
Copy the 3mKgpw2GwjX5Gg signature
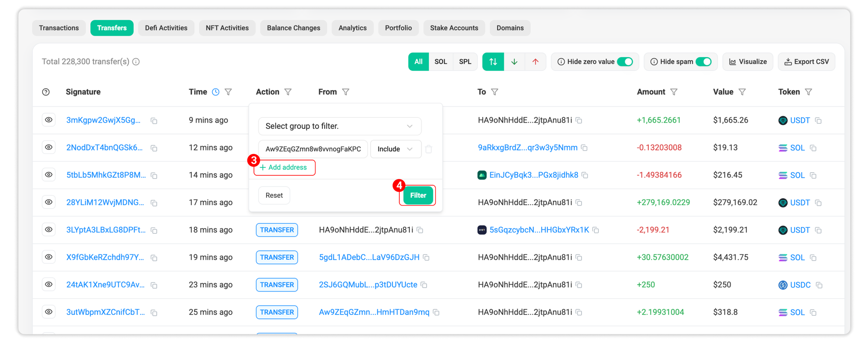click(154, 121)
